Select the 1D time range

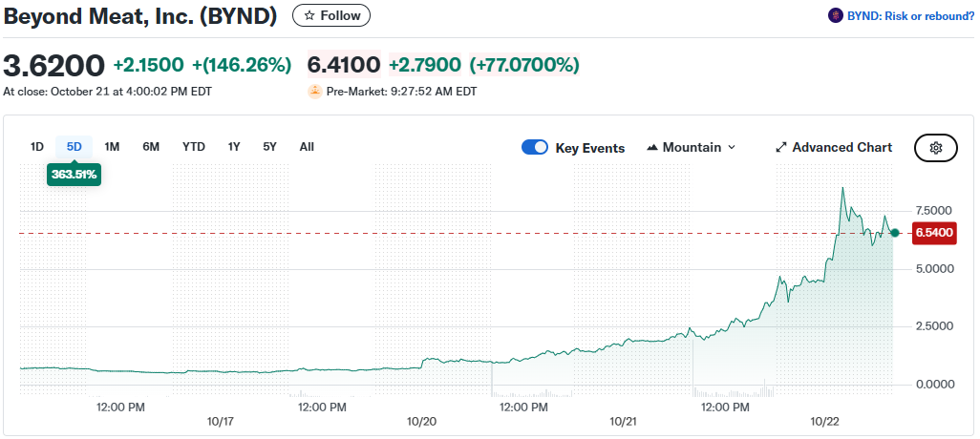pos(37,147)
